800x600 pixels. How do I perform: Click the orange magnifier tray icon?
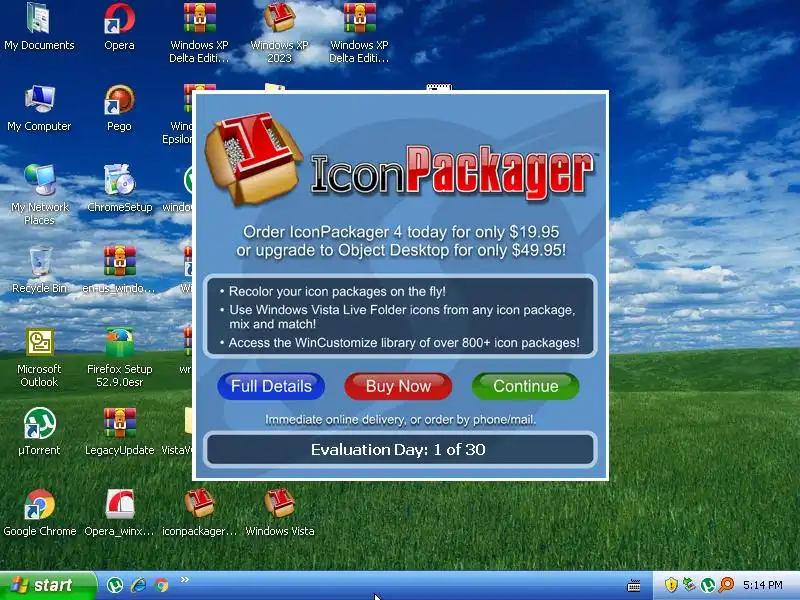coord(726,585)
